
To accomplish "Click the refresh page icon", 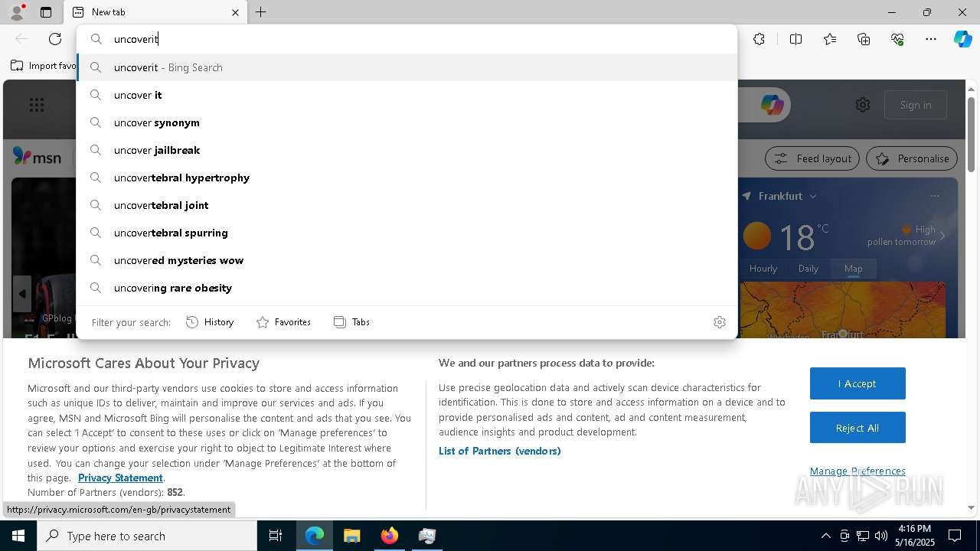I will coord(55,39).
